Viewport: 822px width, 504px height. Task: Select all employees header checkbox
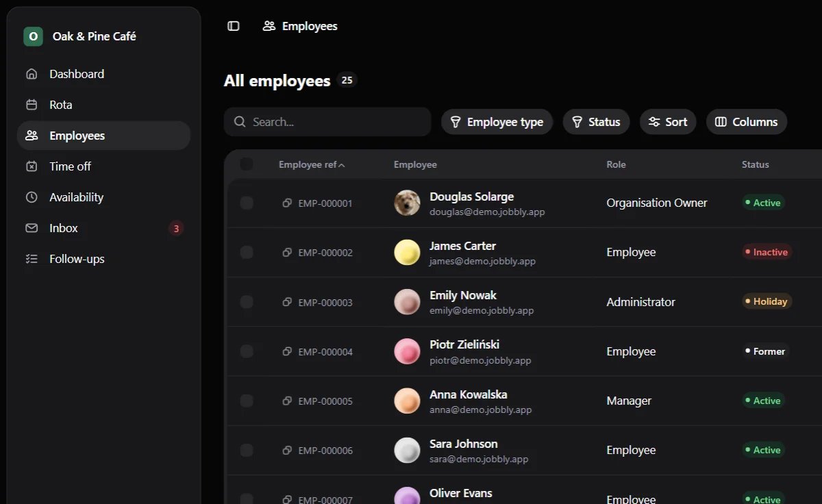(247, 164)
